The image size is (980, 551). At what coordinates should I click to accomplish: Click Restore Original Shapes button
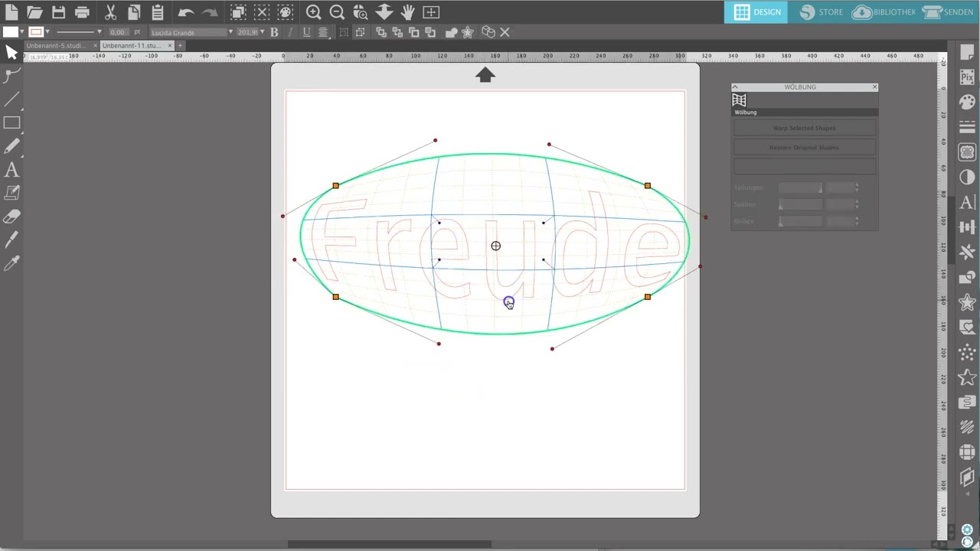click(804, 148)
